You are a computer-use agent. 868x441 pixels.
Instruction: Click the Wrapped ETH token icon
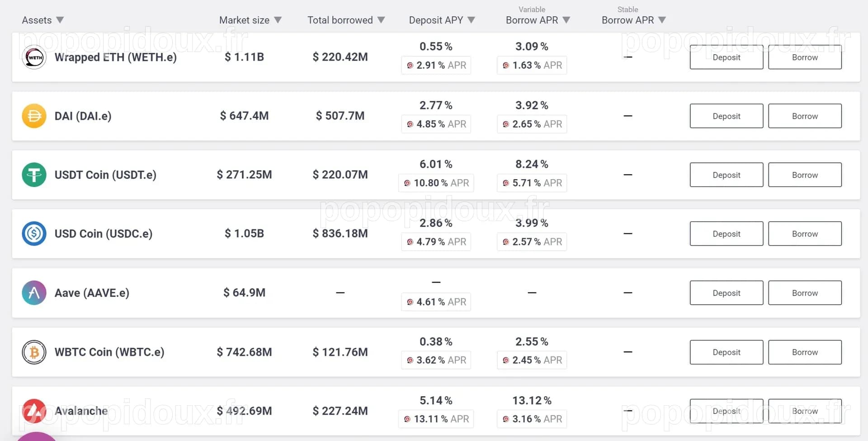tap(34, 57)
